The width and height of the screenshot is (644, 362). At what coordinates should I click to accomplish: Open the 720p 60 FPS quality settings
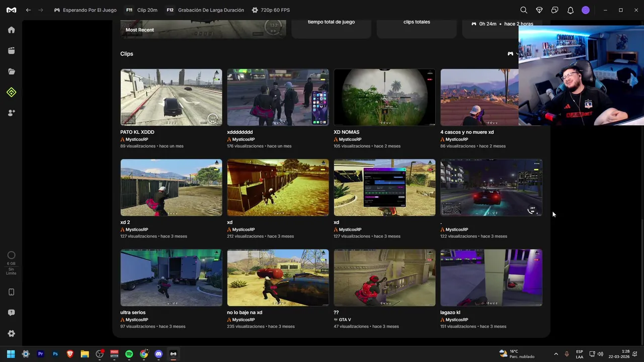271,10
